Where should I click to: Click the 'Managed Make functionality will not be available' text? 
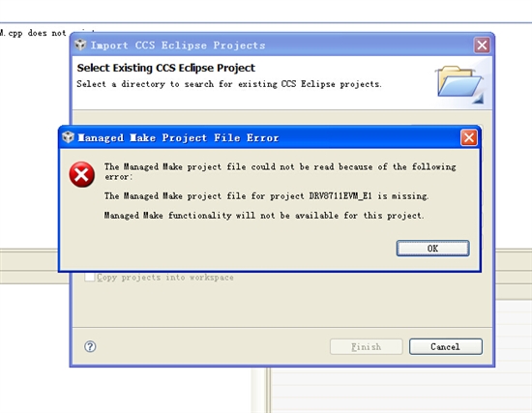click(x=264, y=216)
